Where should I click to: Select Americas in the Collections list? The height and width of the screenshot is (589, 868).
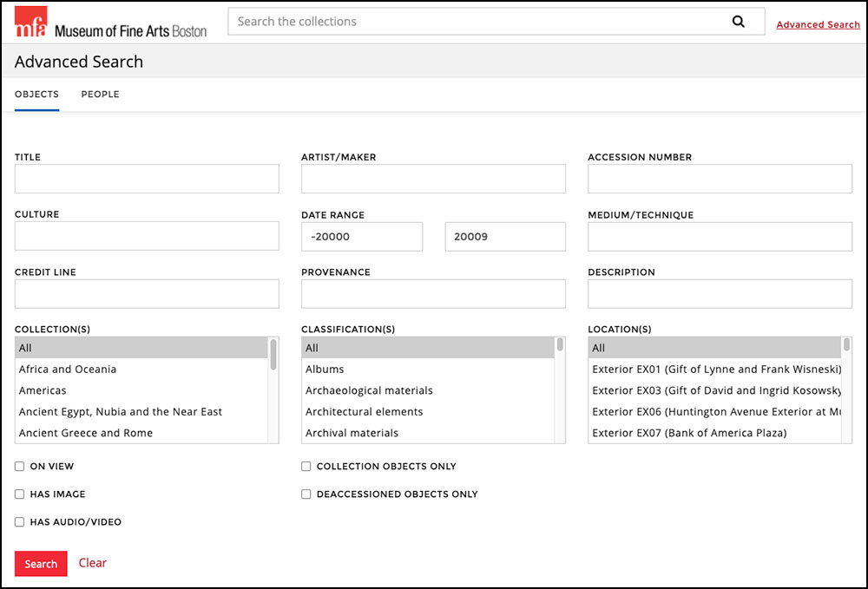41,389
